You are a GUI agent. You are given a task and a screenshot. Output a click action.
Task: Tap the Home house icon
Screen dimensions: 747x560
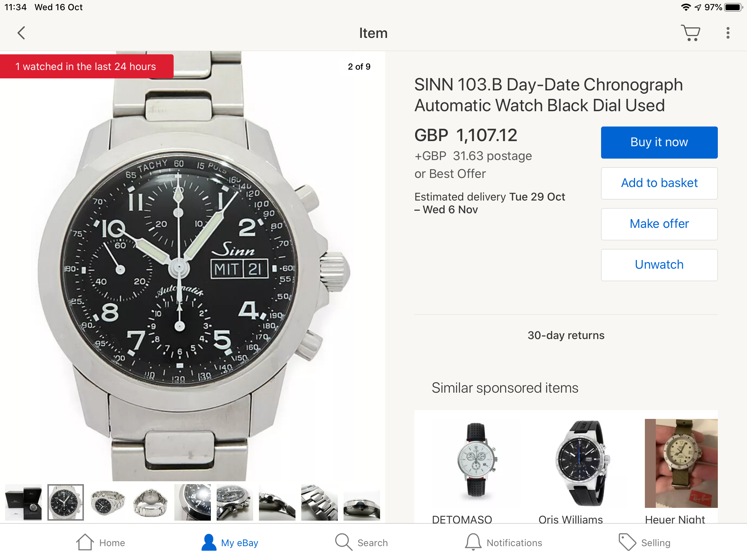tap(85, 542)
